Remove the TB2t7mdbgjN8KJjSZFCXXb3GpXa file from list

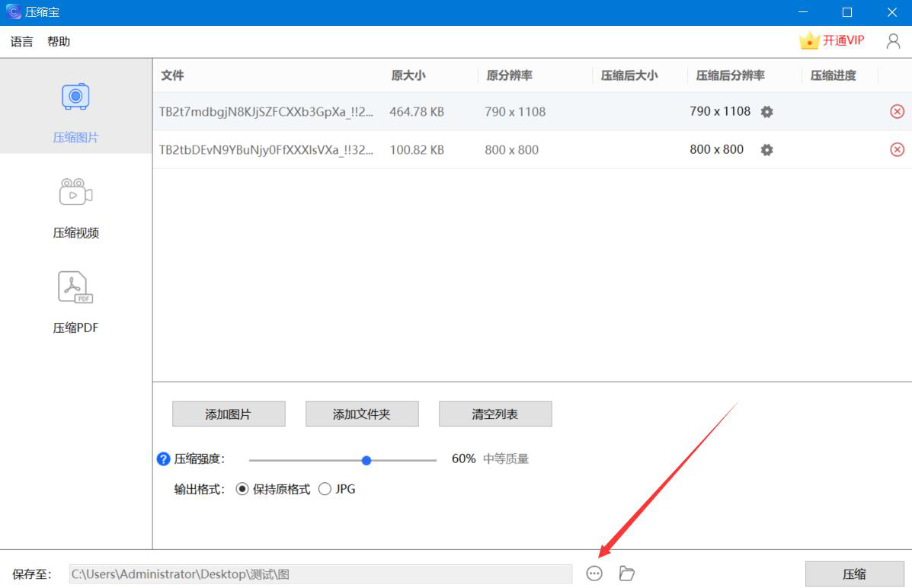[897, 111]
